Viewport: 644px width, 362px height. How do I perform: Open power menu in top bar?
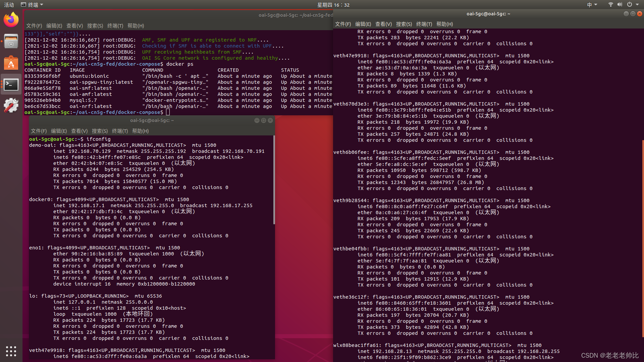630,5
